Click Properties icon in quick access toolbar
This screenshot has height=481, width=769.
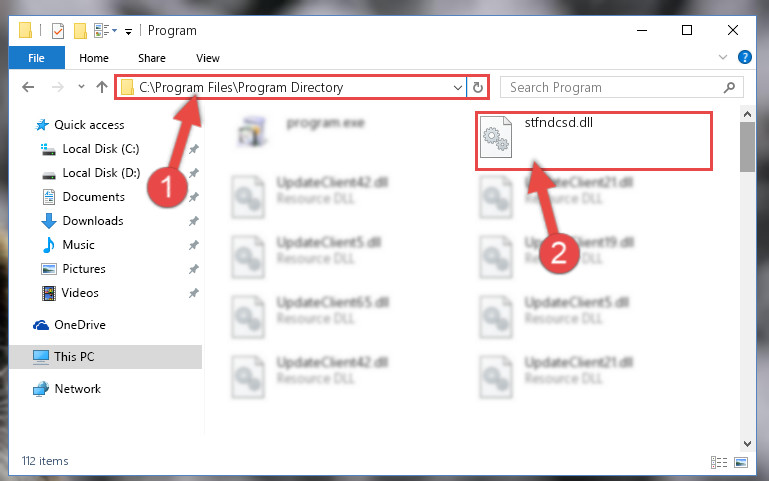[58, 31]
